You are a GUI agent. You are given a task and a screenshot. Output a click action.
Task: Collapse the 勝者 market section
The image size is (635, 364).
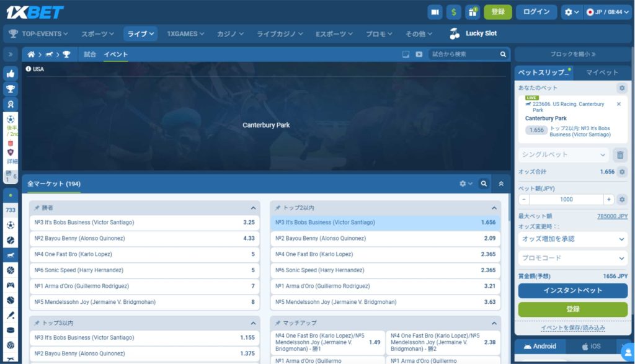[253, 208]
